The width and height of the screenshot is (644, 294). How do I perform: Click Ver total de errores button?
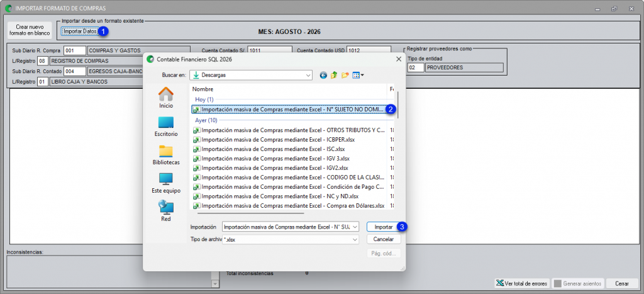(521, 284)
